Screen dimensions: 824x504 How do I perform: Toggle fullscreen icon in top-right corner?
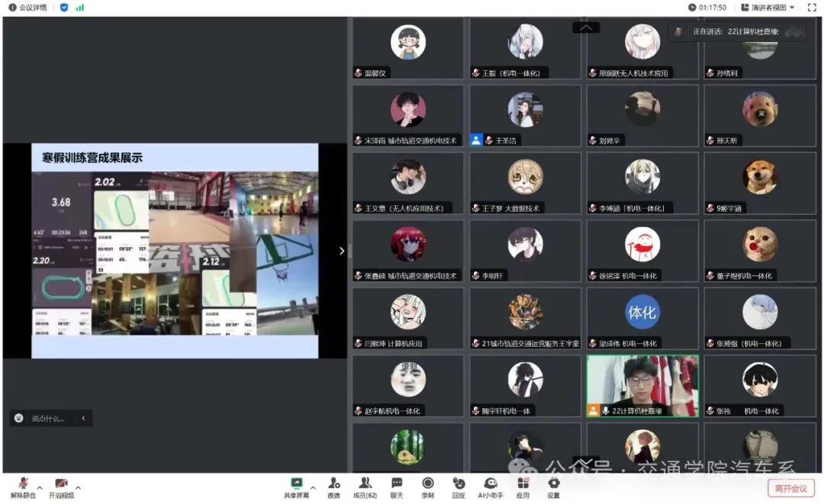[x=812, y=7]
